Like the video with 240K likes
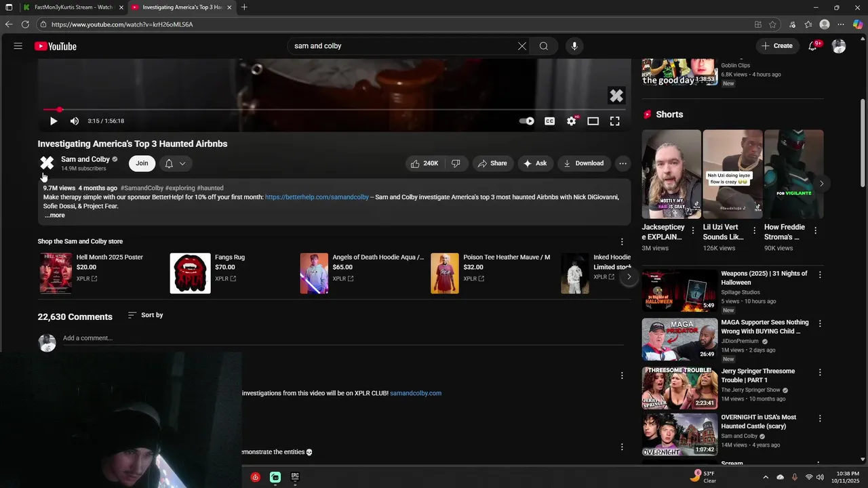The height and width of the screenshot is (488, 868). tap(424, 163)
